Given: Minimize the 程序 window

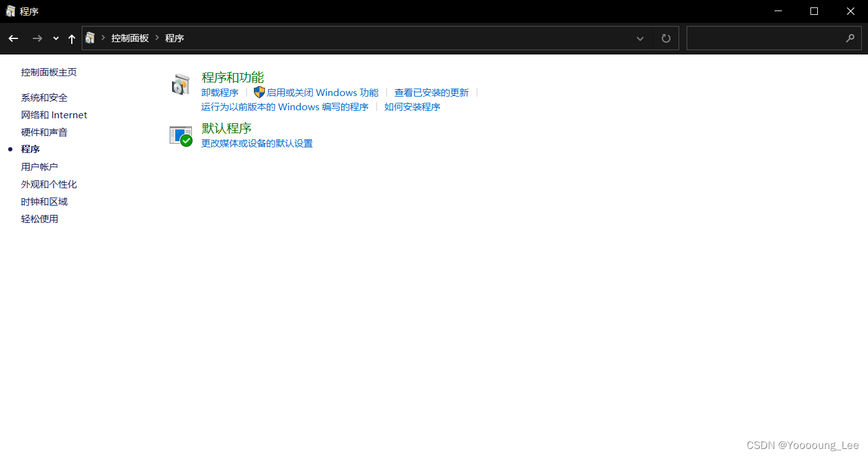Looking at the screenshot, I should point(778,11).
